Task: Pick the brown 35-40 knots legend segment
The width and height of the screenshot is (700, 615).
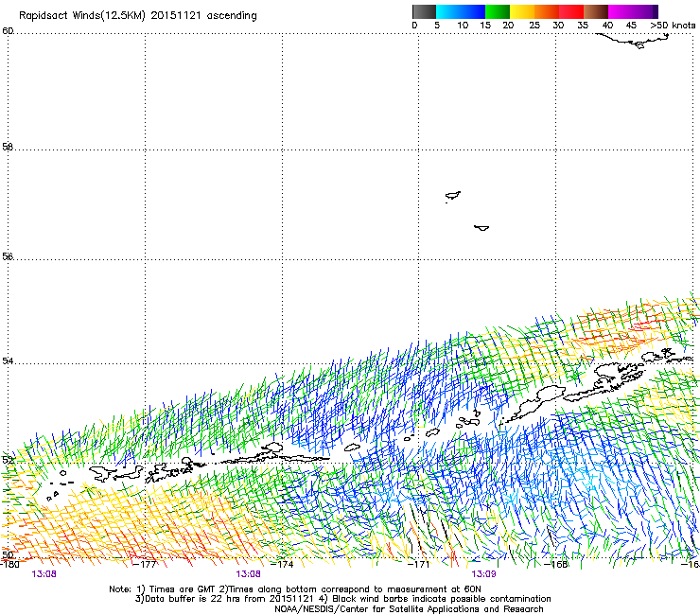Action: click(596, 11)
